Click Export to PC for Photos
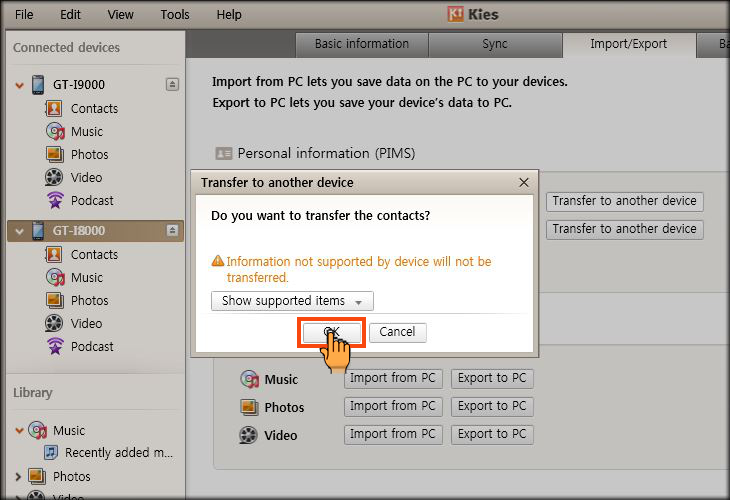Screen dimensions: 730x500 (x=492, y=406)
